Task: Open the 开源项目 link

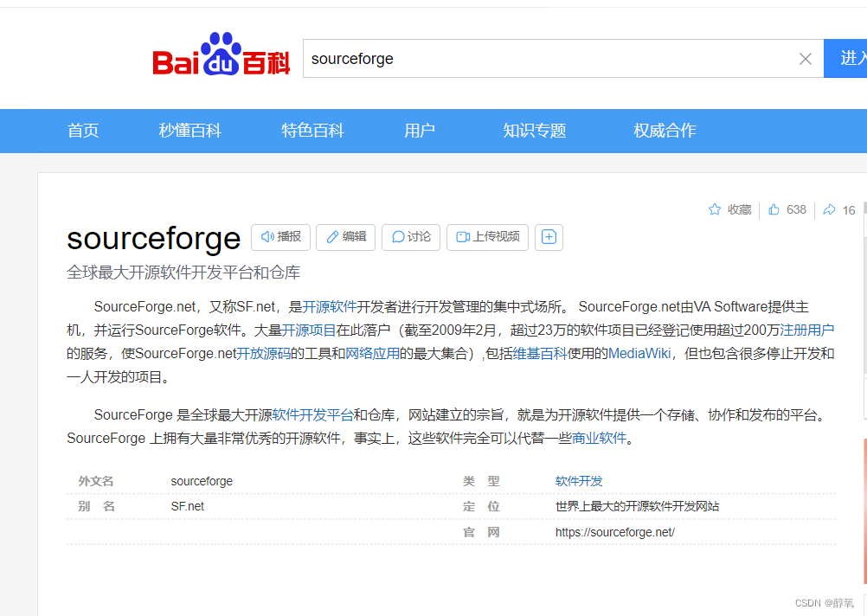Action: point(309,330)
